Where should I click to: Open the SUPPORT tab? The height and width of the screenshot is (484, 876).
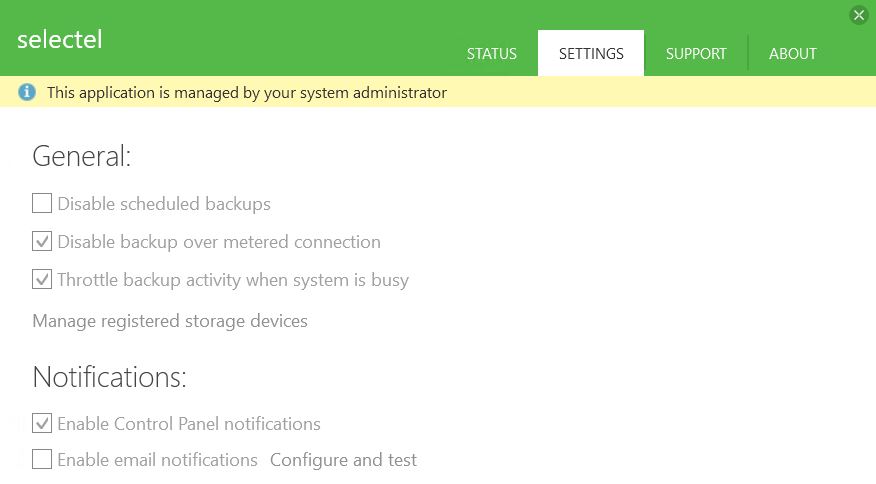pos(696,54)
